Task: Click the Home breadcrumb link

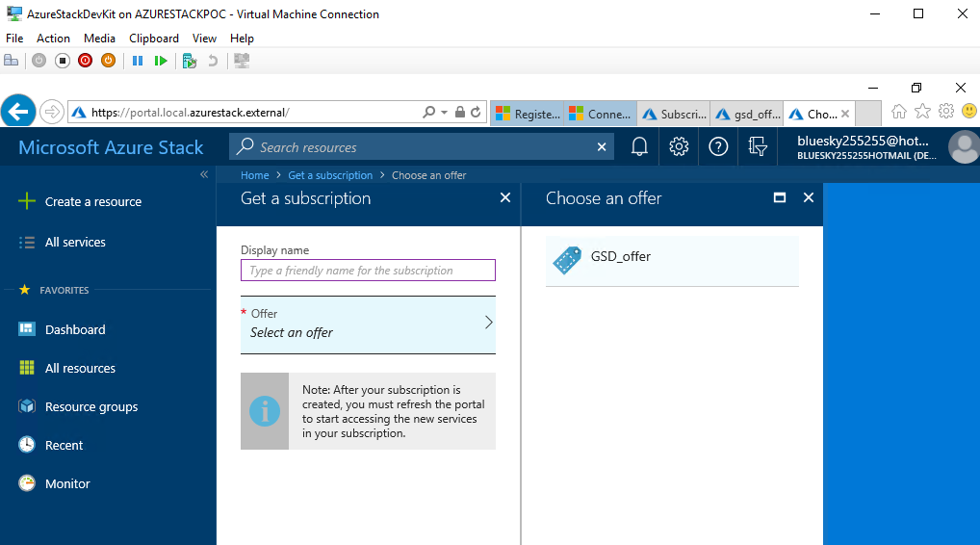Action: (x=255, y=175)
